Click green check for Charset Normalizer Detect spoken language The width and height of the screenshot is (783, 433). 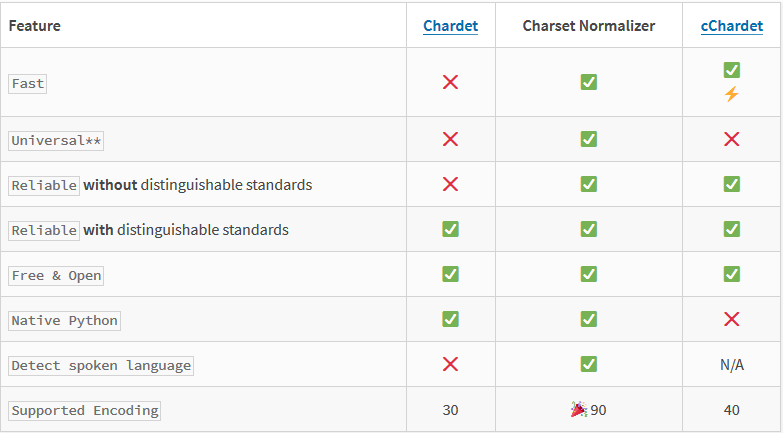click(589, 364)
